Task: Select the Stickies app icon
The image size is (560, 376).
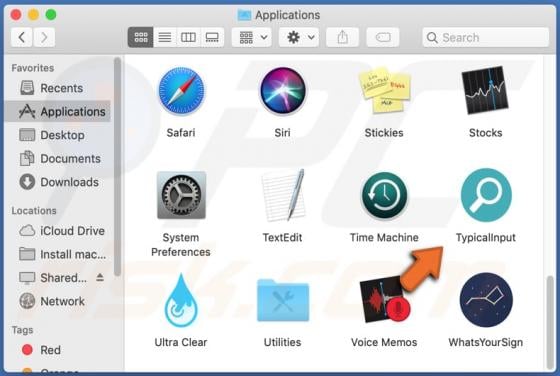Action: 384,90
